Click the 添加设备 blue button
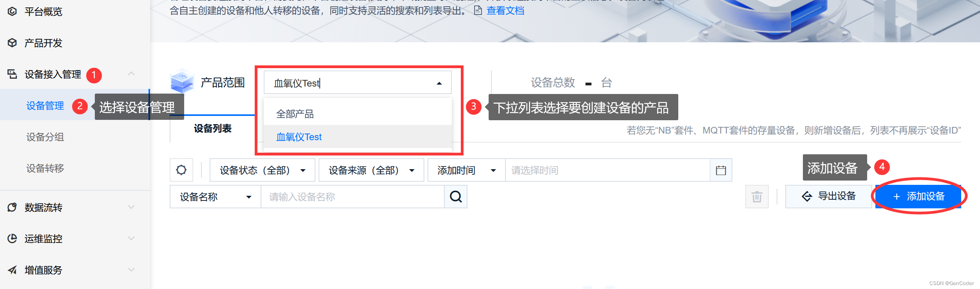Viewport: 980px width, 289px height. click(918, 196)
